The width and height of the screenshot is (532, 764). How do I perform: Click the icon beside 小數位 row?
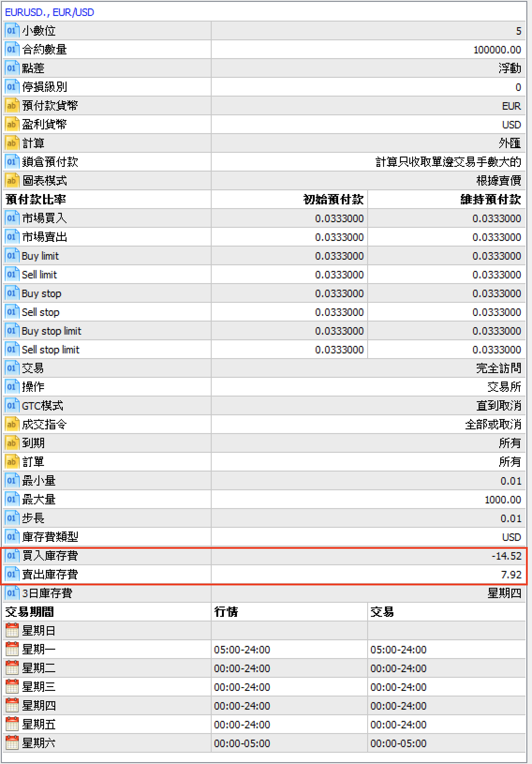point(12,30)
